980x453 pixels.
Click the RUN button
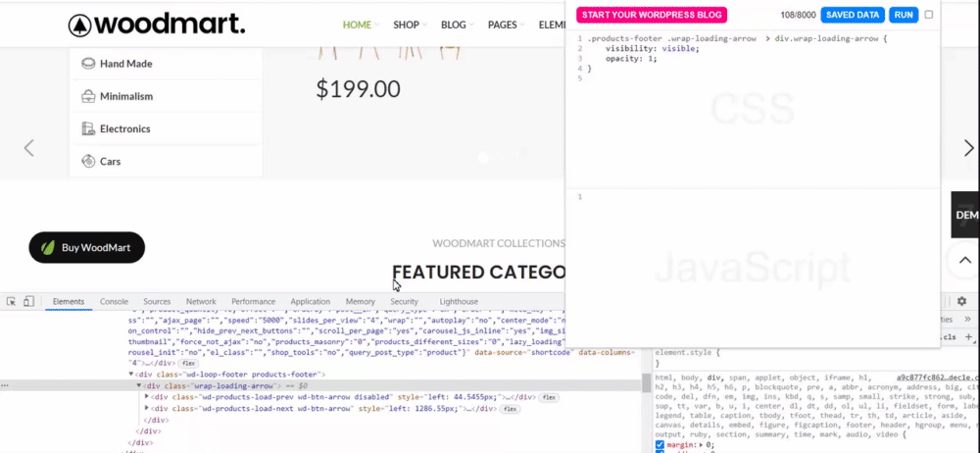[x=904, y=15]
